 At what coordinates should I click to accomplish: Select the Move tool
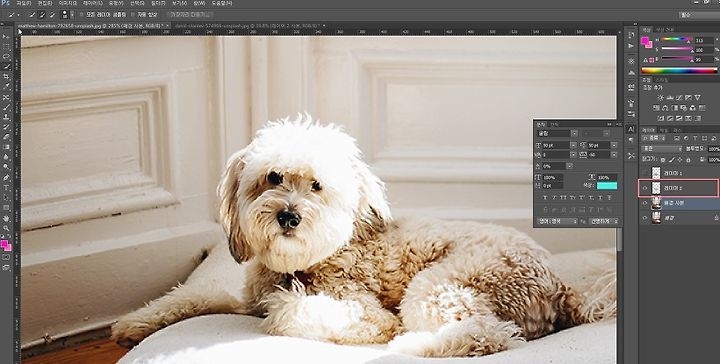6,37
